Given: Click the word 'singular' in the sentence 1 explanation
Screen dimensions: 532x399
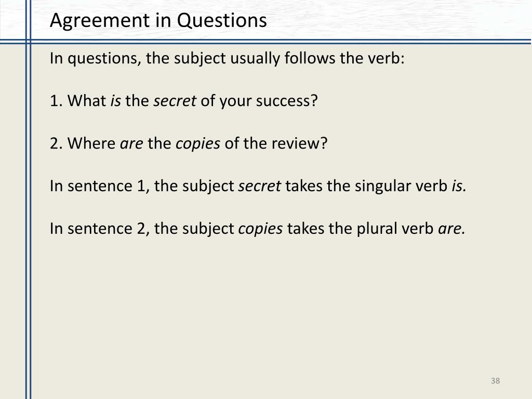Looking at the screenshot, I should coord(376,187).
